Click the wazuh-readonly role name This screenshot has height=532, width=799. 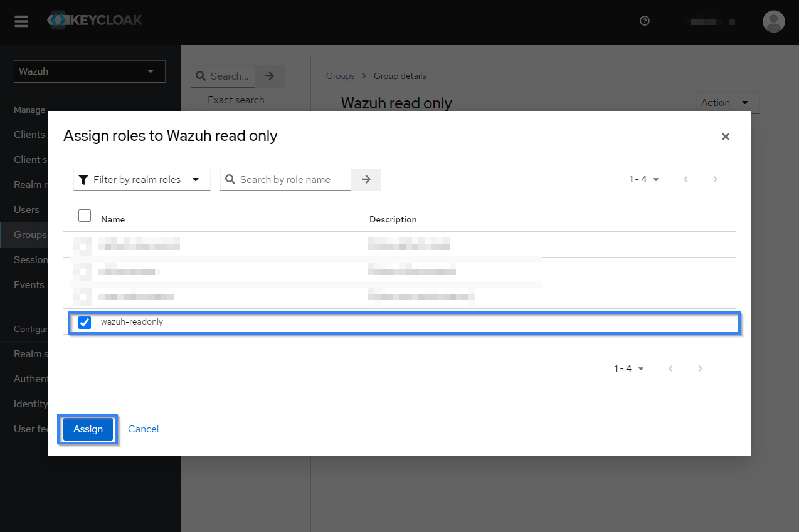click(x=132, y=322)
